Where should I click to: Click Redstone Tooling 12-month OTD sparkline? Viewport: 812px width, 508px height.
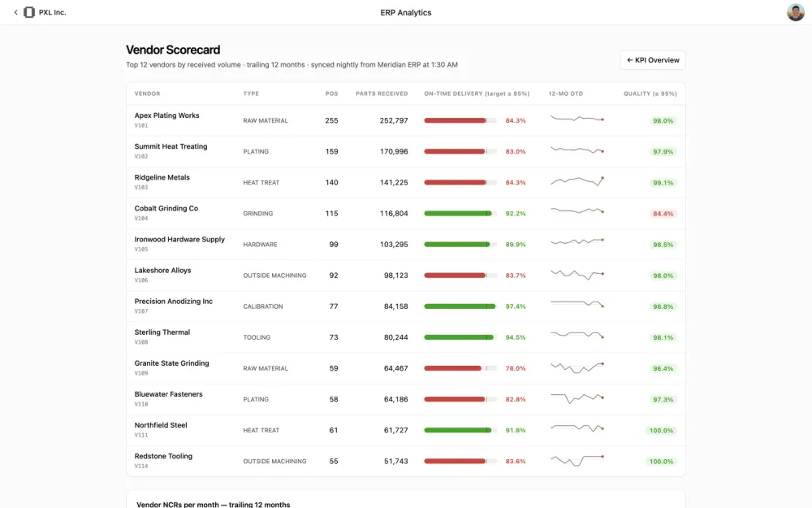[577, 460]
